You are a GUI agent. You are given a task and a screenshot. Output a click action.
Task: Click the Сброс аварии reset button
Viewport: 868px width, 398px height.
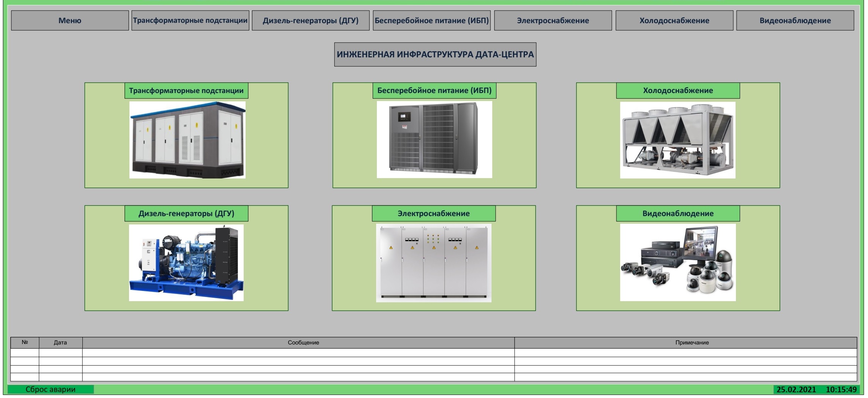tap(50, 390)
